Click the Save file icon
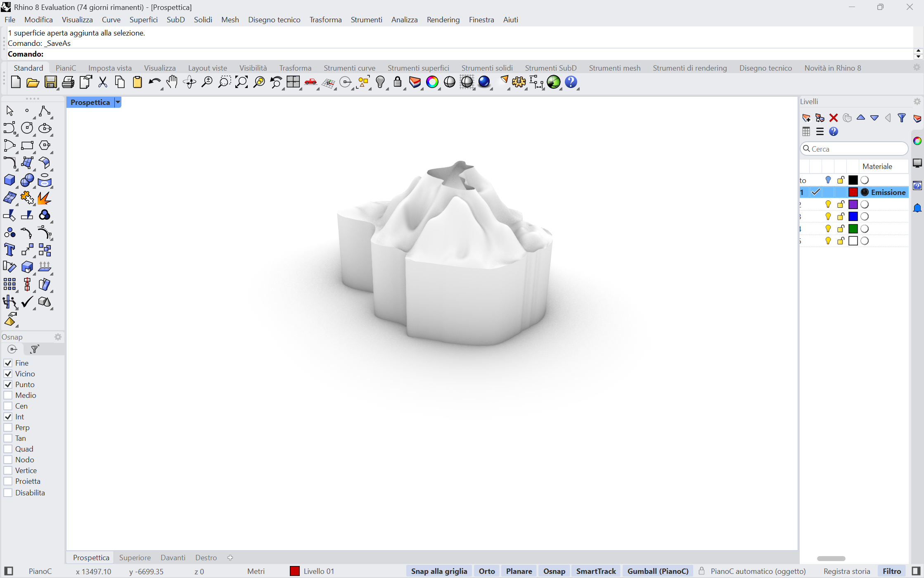Screen dimensions: 924x578 (50, 82)
